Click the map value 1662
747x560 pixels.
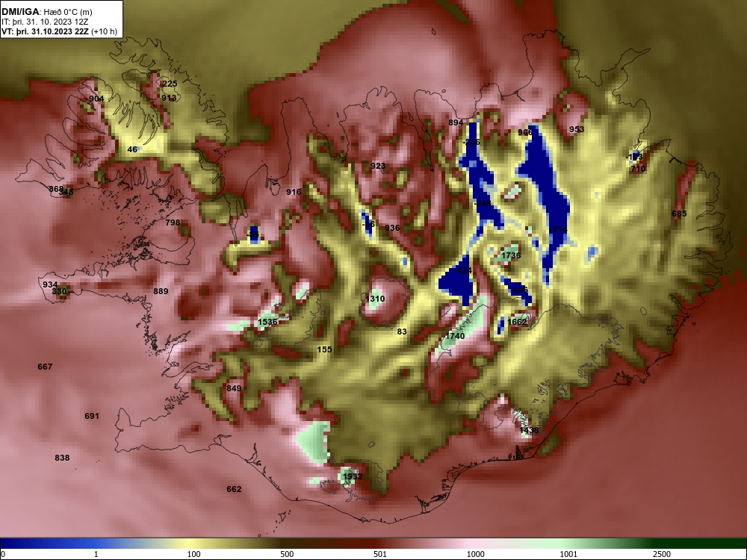point(518,322)
